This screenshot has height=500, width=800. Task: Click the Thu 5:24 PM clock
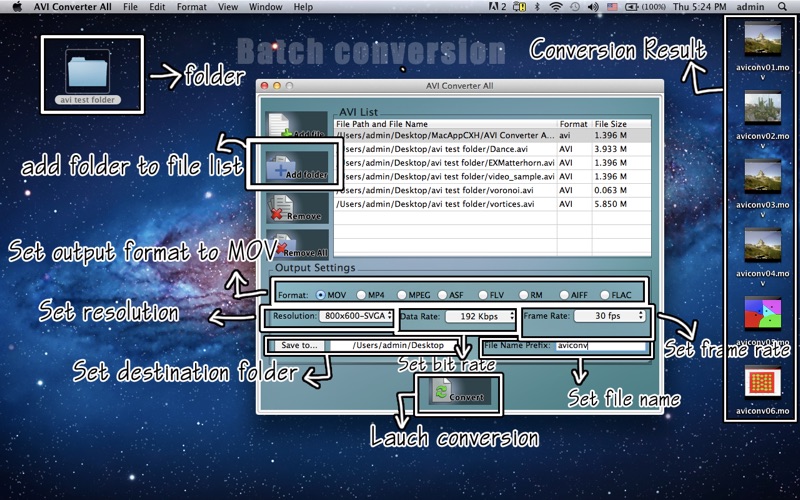(x=699, y=7)
